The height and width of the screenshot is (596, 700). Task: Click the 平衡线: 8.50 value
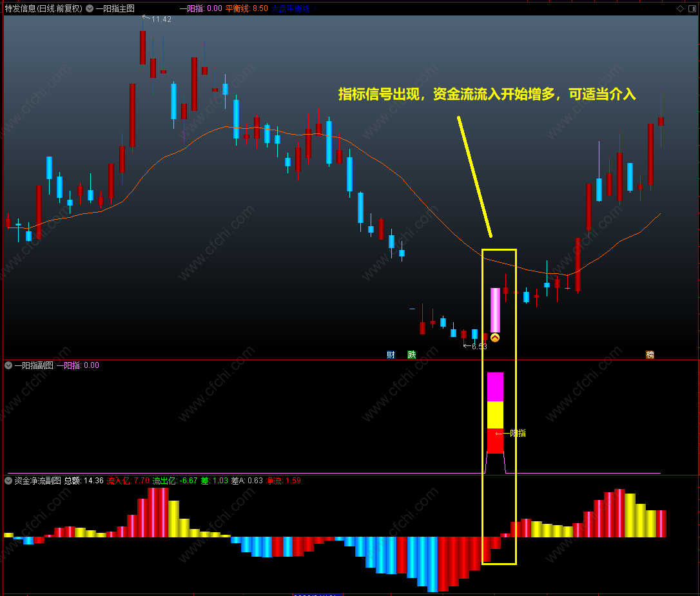[x=246, y=8]
